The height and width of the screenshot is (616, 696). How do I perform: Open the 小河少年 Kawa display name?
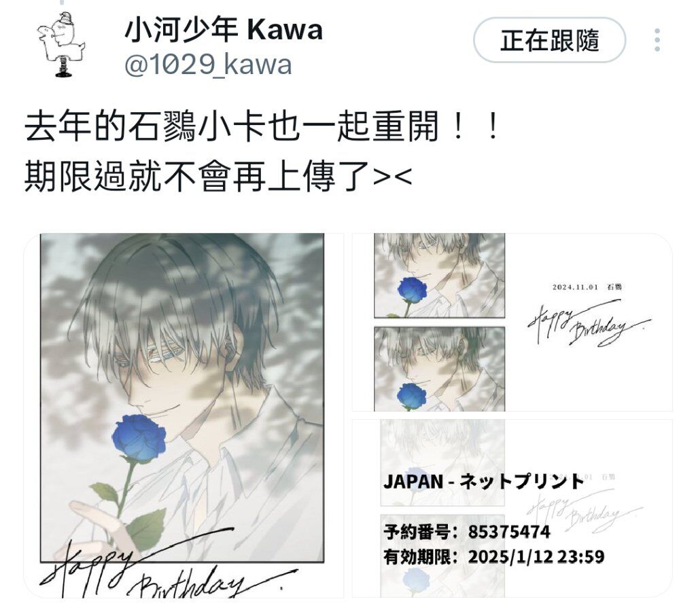pos(223,30)
